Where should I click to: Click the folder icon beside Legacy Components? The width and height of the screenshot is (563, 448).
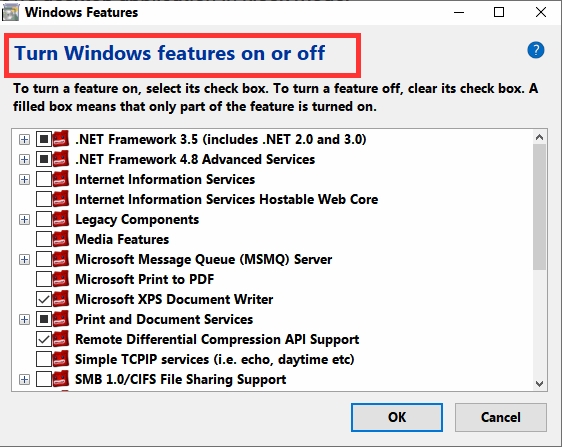click(61, 219)
